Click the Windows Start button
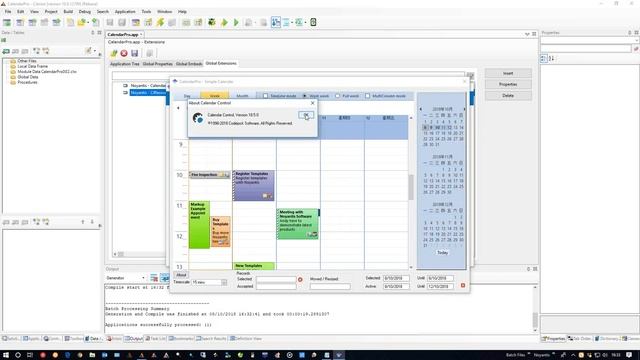Screen dimensions: 640x360 6,355
